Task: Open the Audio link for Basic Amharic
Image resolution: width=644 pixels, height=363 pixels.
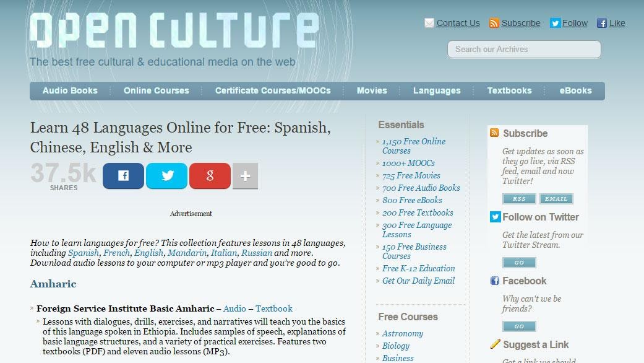Action: pos(234,308)
